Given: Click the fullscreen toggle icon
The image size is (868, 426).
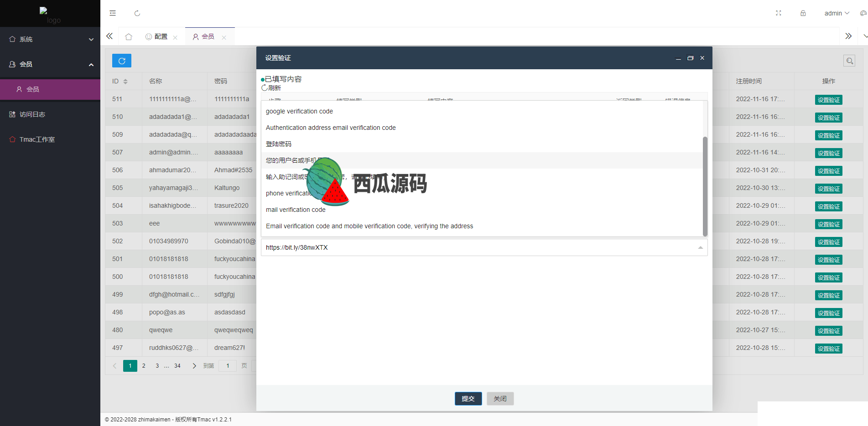Looking at the screenshot, I should [x=779, y=13].
